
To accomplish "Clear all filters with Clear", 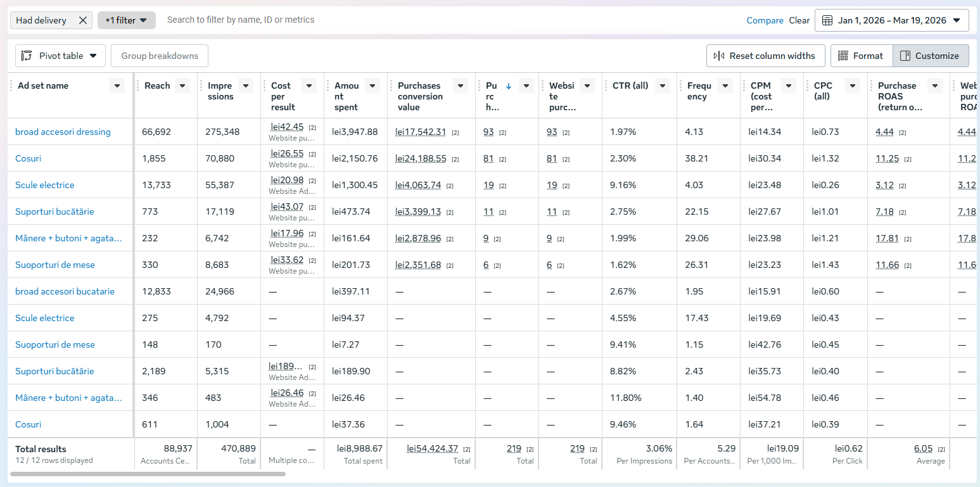I will coord(799,20).
